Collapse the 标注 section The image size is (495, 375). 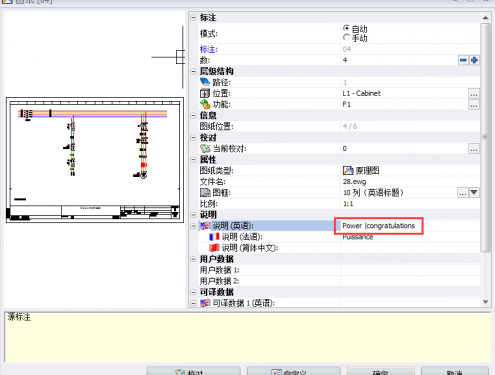point(193,17)
